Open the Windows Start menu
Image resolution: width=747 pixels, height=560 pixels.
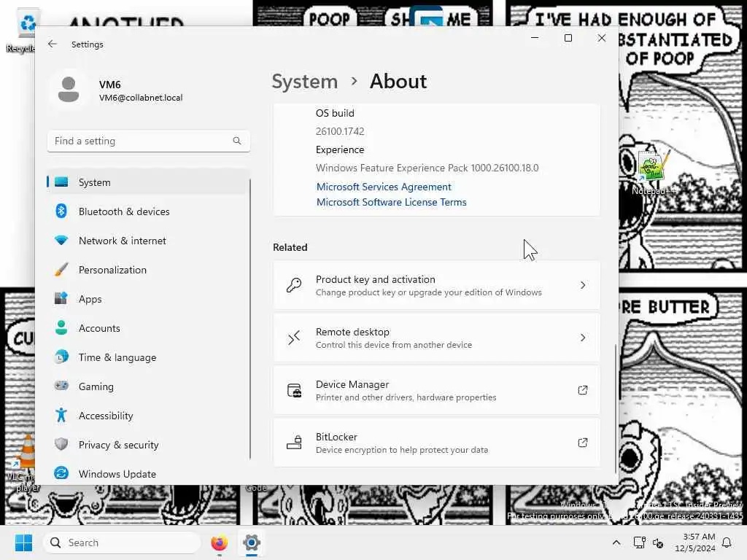tap(23, 542)
